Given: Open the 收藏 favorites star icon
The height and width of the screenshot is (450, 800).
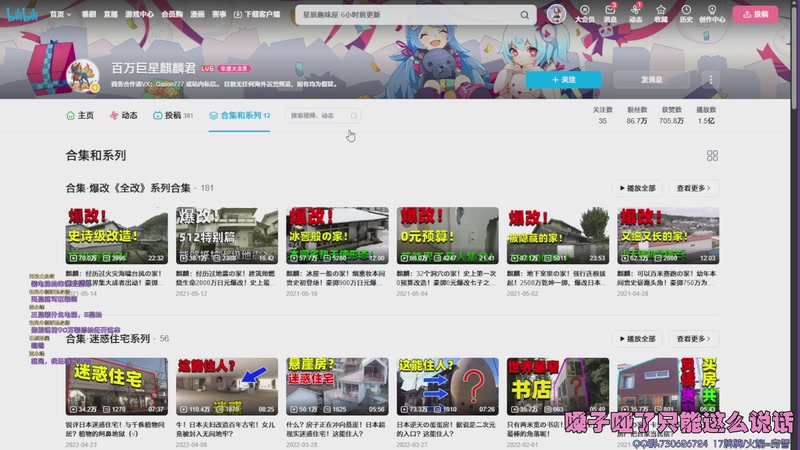Looking at the screenshot, I should [661, 14].
